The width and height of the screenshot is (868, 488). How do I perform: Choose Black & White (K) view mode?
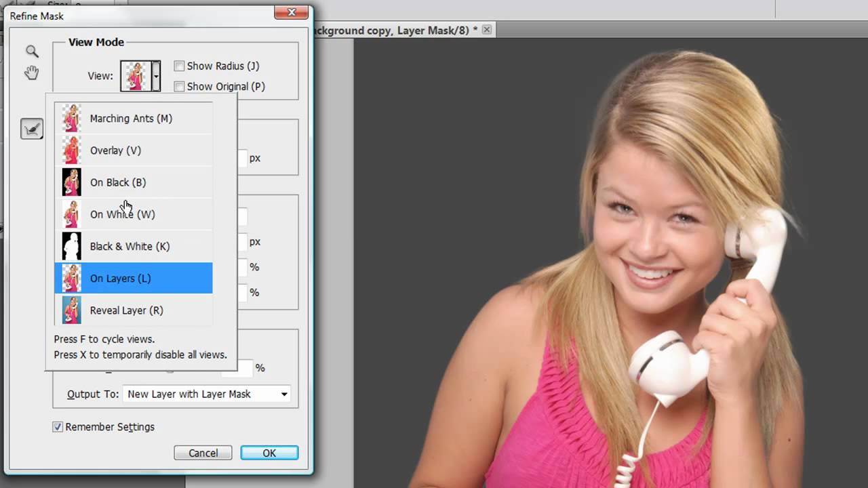pyautogui.click(x=134, y=245)
